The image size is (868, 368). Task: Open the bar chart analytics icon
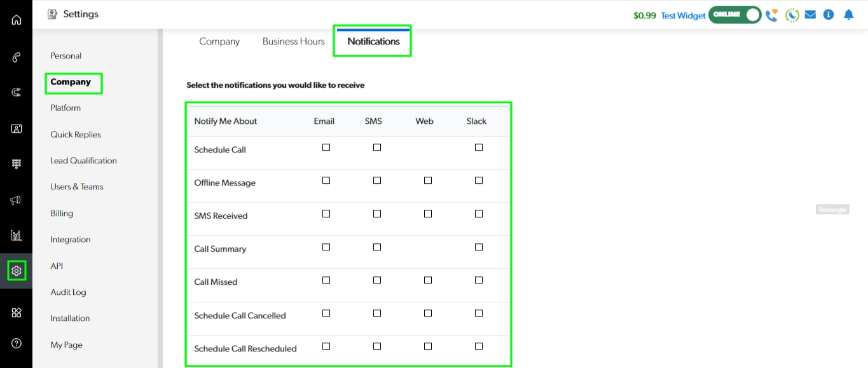click(x=17, y=236)
